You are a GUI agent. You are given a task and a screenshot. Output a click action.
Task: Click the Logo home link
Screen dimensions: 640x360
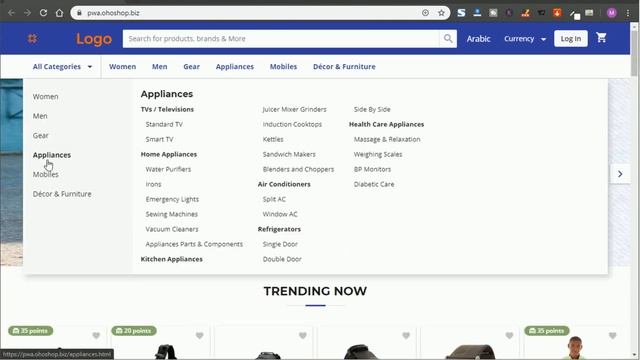pyautogui.click(x=94, y=39)
